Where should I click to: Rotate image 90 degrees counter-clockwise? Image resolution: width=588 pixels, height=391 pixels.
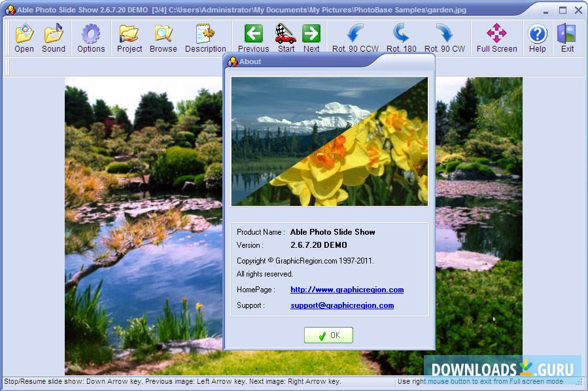coord(355,38)
